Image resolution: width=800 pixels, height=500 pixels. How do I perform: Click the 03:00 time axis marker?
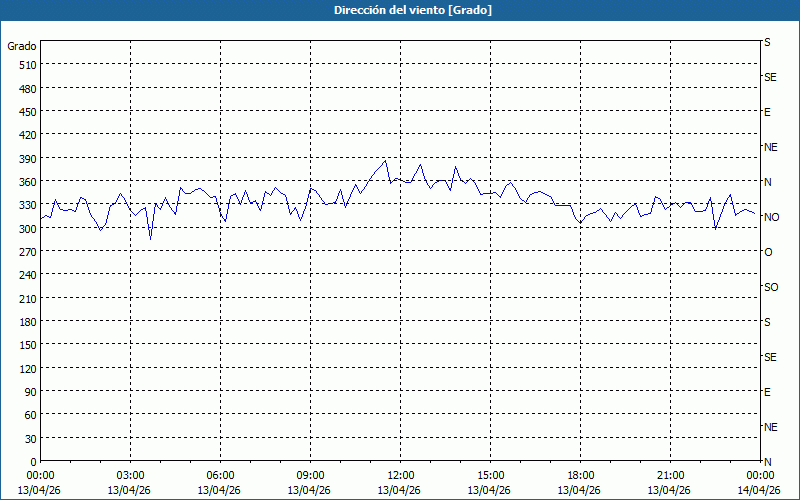click(x=130, y=475)
